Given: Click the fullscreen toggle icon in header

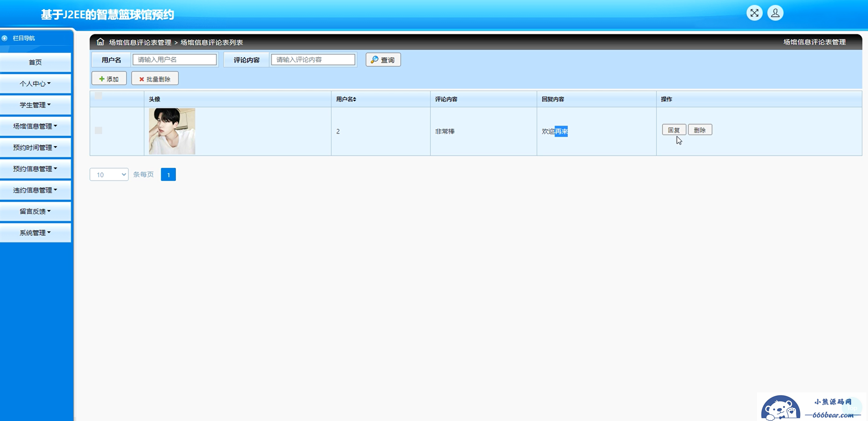Looking at the screenshot, I should [754, 13].
